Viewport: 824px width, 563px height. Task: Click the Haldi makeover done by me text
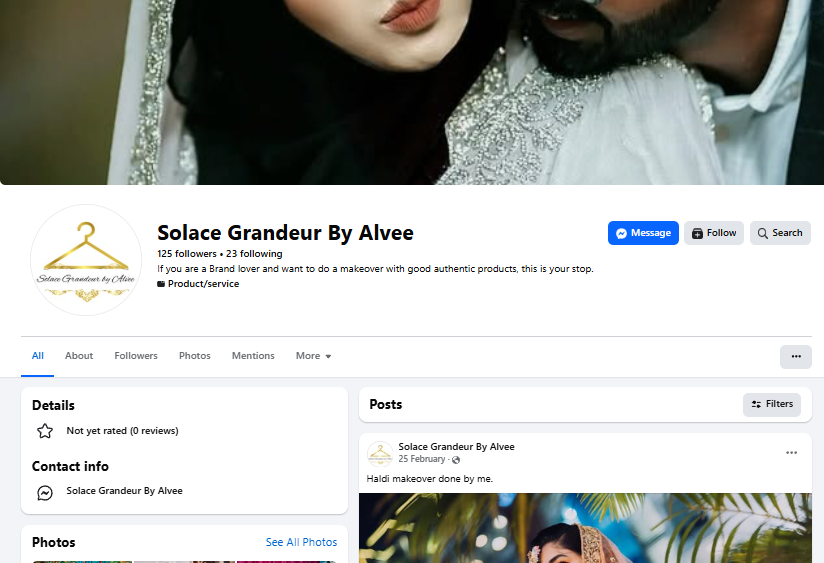tap(429, 479)
